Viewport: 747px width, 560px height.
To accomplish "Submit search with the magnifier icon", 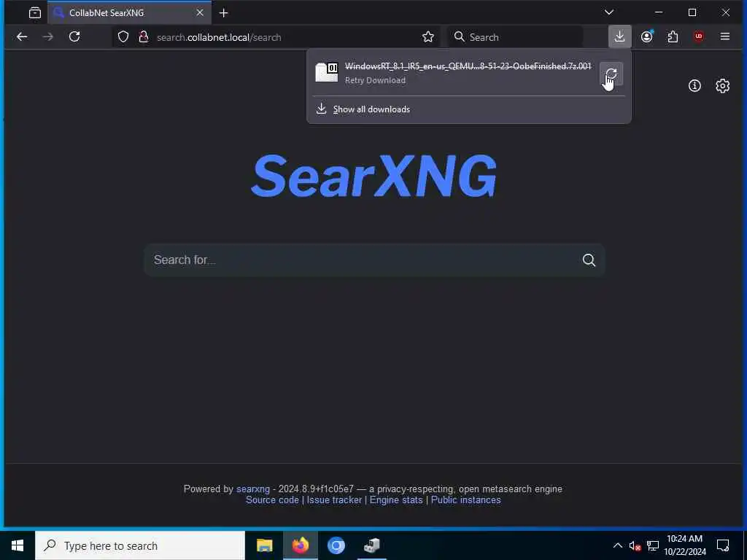I will click(589, 260).
